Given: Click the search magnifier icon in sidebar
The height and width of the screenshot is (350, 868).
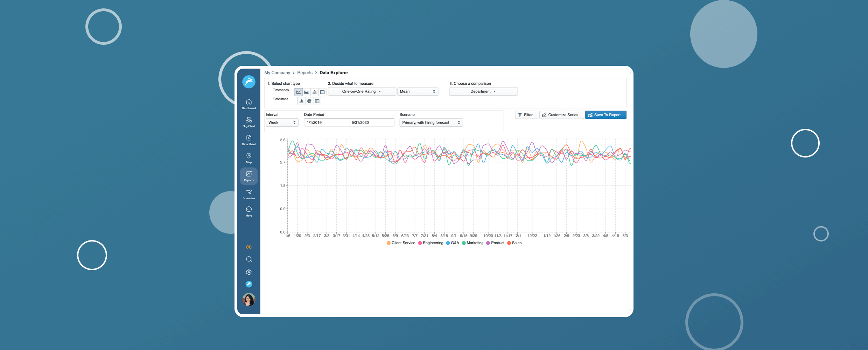Looking at the screenshot, I should pos(249,259).
